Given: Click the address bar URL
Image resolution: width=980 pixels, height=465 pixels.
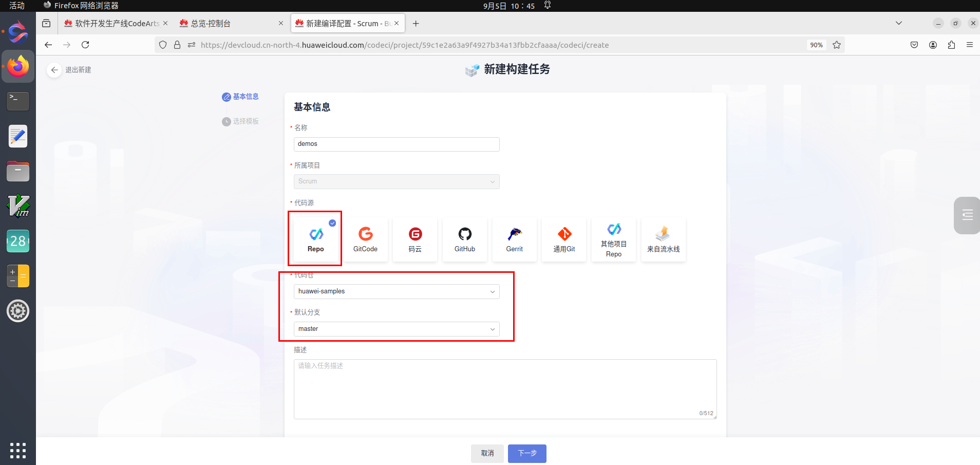Looking at the screenshot, I should [405, 45].
